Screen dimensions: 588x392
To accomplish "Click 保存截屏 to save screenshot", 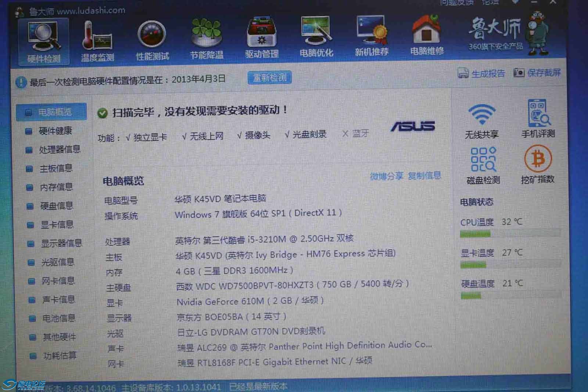I will [537, 72].
